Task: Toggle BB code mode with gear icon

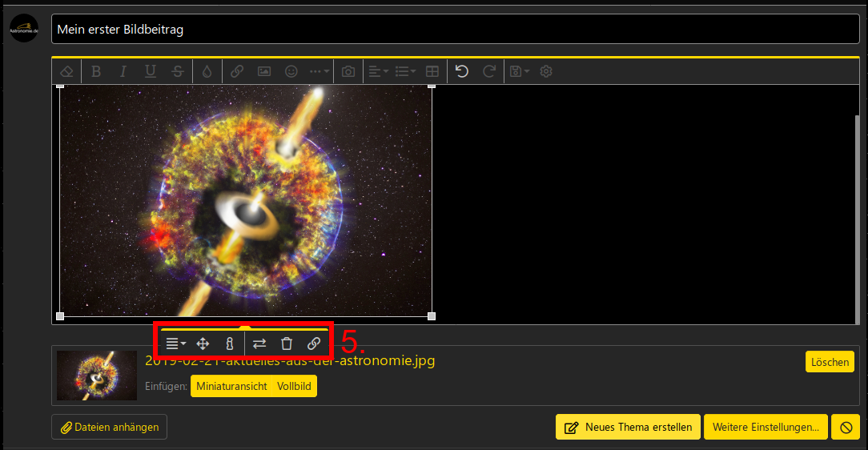Action: click(546, 71)
